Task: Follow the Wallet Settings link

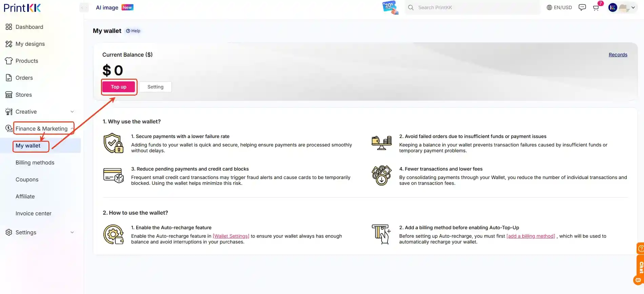Action: [231, 236]
